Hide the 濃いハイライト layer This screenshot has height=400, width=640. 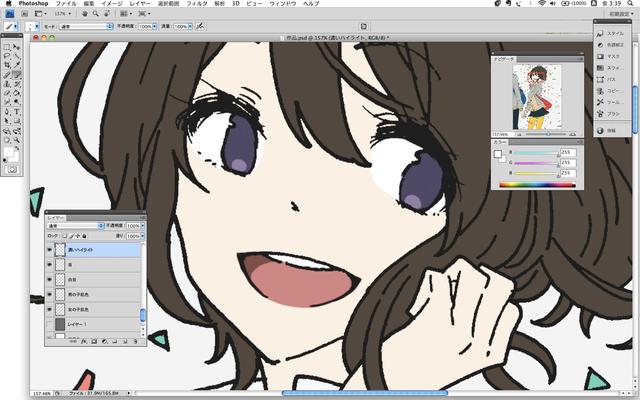coord(51,251)
